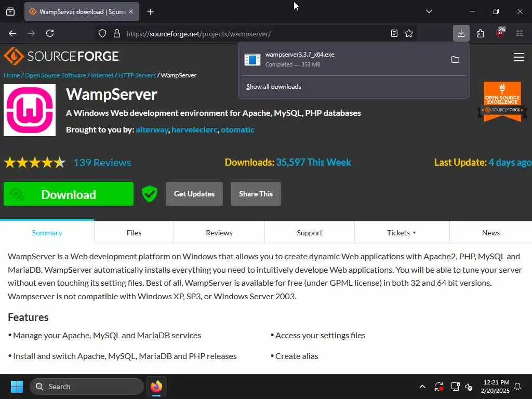Click the forward navigation arrow
Screen dimensions: 532x399
tap(31, 33)
